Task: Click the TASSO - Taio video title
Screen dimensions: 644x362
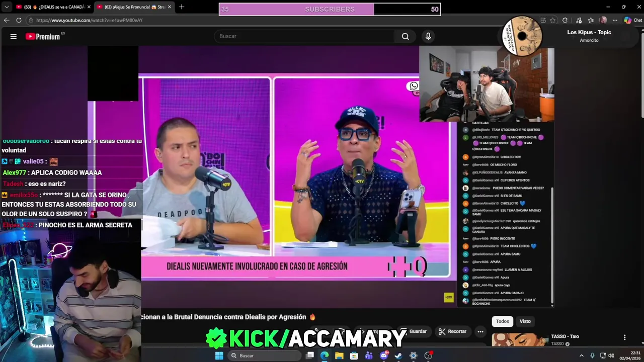Action: tap(565, 336)
